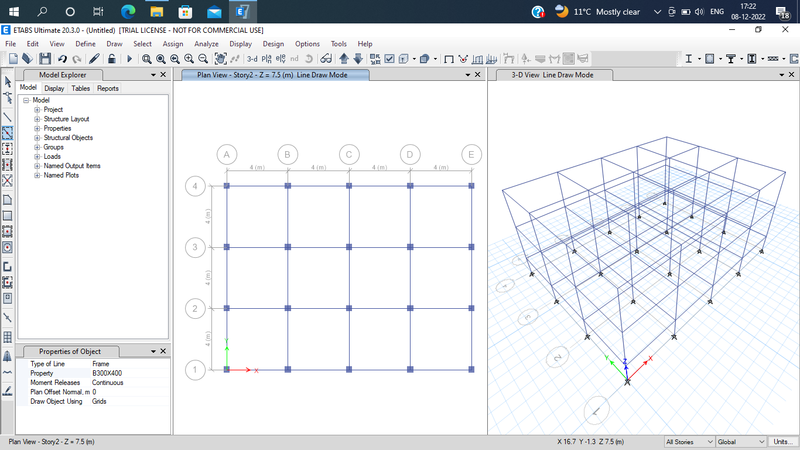Screen dimensions: 800x450
Task: Open the Assign menu
Action: [173, 44]
